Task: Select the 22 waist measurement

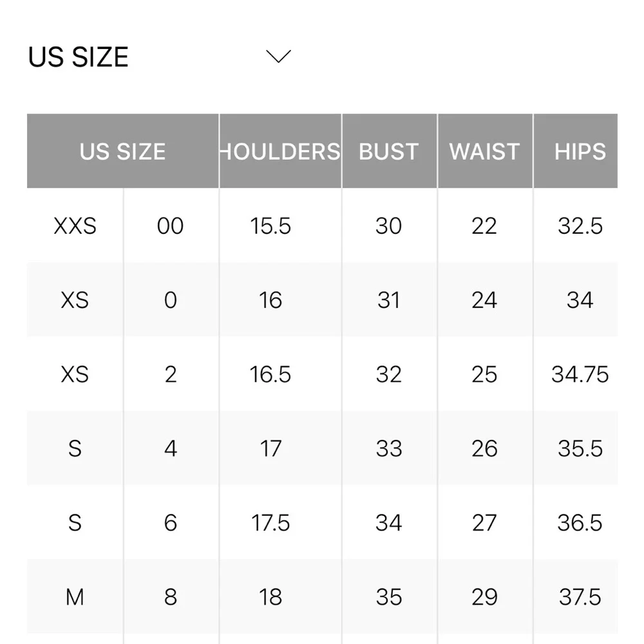Action: (484, 226)
